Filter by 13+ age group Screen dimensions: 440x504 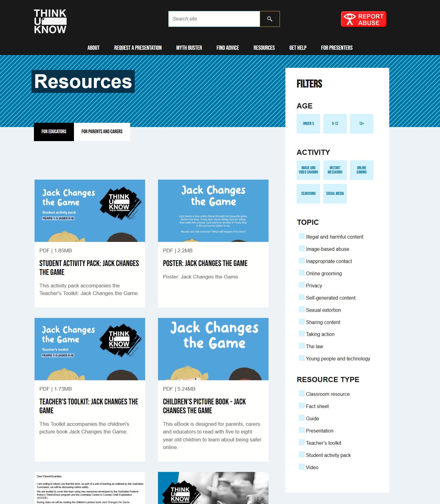coord(361,124)
